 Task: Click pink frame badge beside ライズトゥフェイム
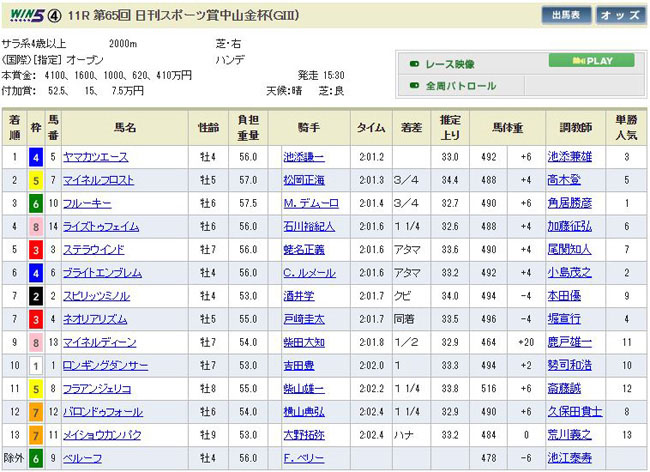(x=36, y=226)
